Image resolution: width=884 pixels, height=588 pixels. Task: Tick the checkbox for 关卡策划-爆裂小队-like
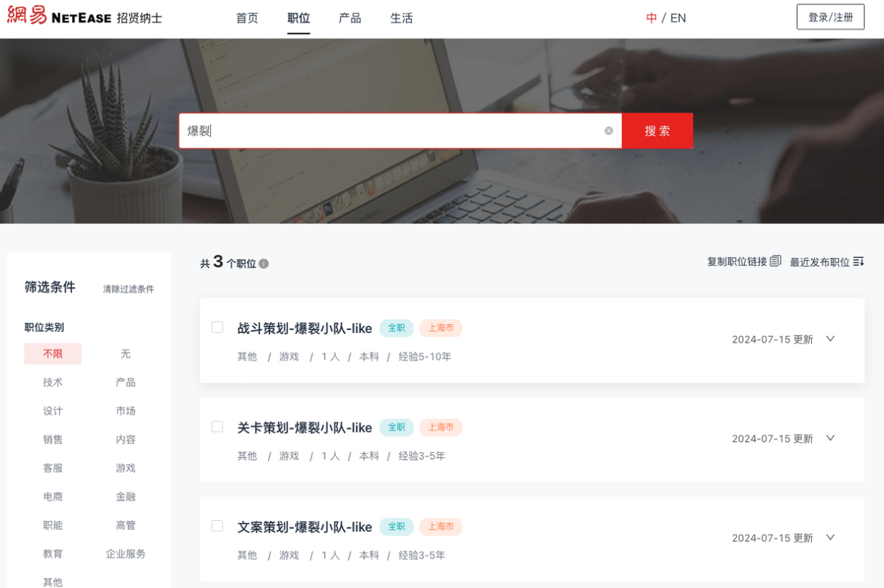click(x=217, y=427)
